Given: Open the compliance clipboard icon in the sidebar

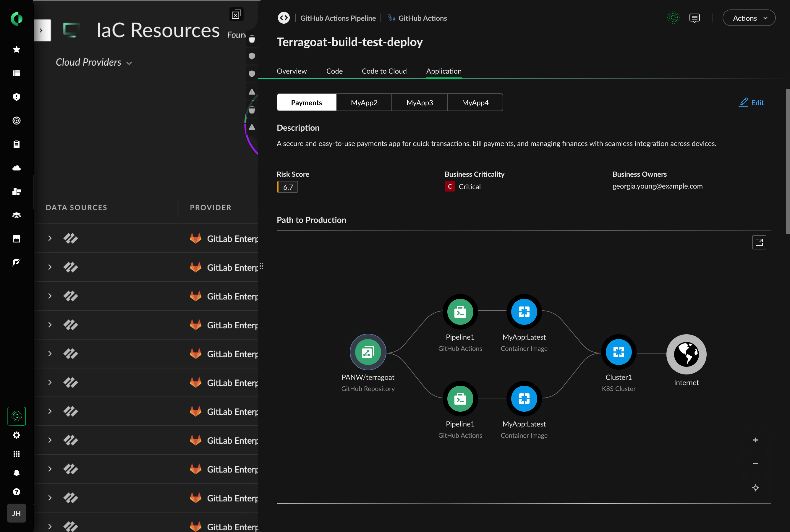Looking at the screenshot, I should coord(16,144).
